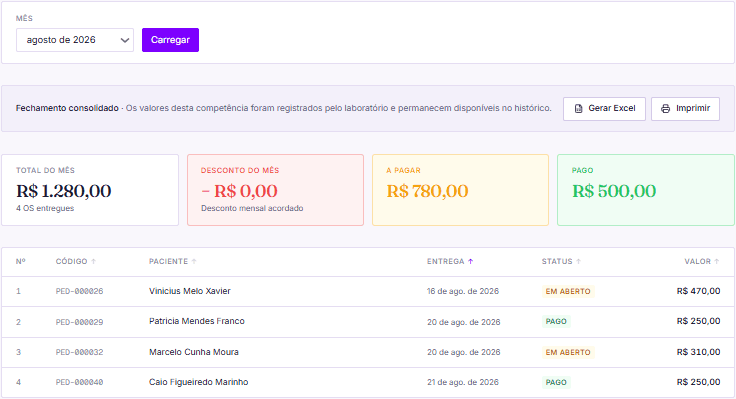Click the Total do Mês card

point(90,190)
